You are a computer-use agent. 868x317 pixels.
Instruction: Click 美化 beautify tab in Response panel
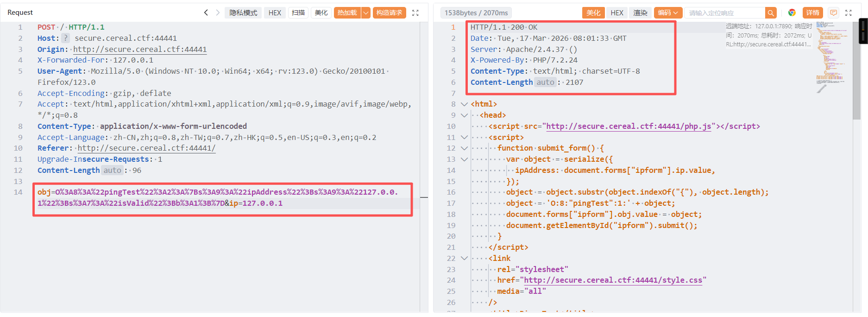click(593, 13)
